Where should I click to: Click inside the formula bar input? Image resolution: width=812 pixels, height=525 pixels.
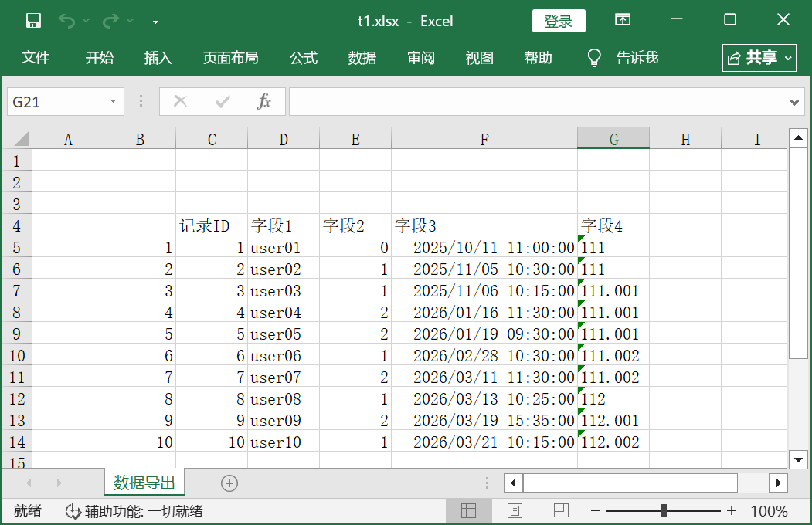point(539,101)
